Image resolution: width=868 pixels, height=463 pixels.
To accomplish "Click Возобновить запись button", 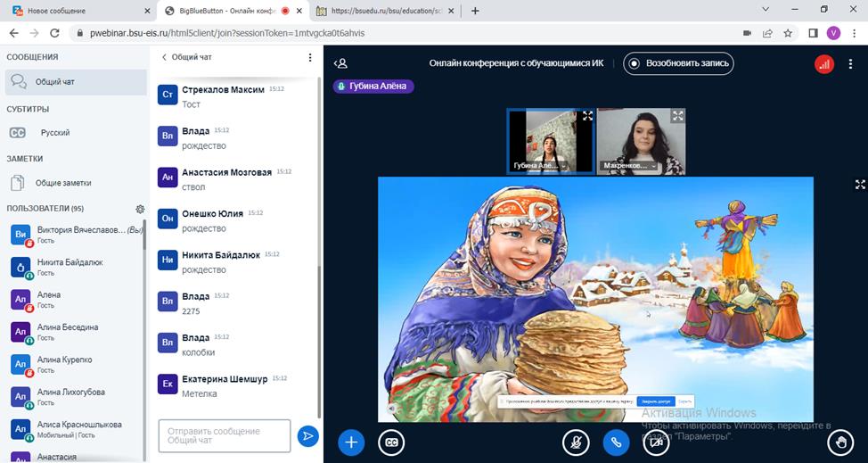I will pyautogui.click(x=679, y=63).
